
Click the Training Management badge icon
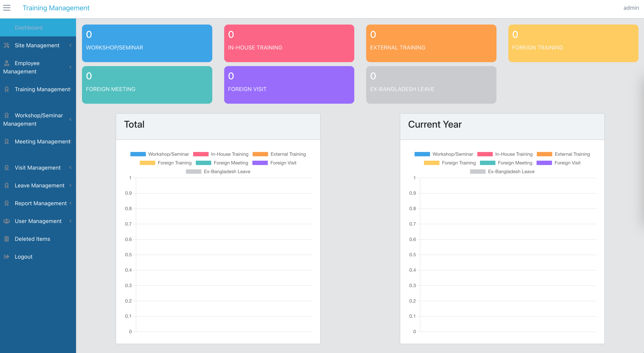tap(7, 89)
